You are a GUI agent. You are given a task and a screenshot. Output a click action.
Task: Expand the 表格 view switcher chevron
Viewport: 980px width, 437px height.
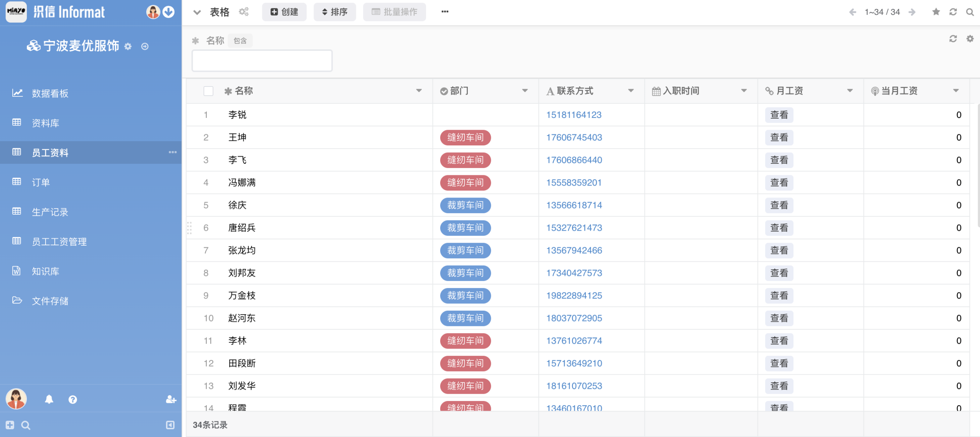197,12
